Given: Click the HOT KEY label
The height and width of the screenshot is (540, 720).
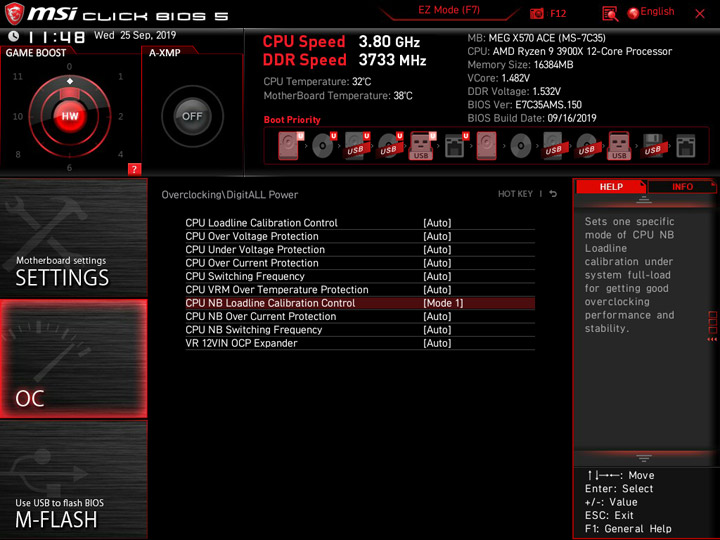Looking at the screenshot, I should coord(515,194).
